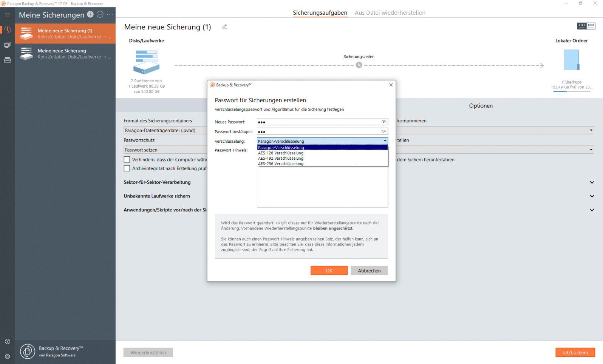Screen dimensions: 603x364
Task: Click the Disks/Laufwerke source icon
Action: (146, 62)
